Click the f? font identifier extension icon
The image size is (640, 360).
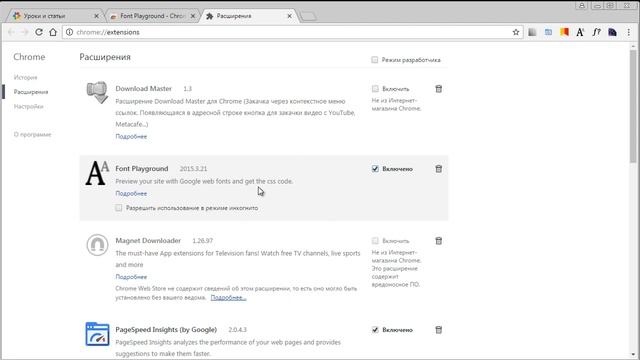pyautogui.click(x=596, y=32)
